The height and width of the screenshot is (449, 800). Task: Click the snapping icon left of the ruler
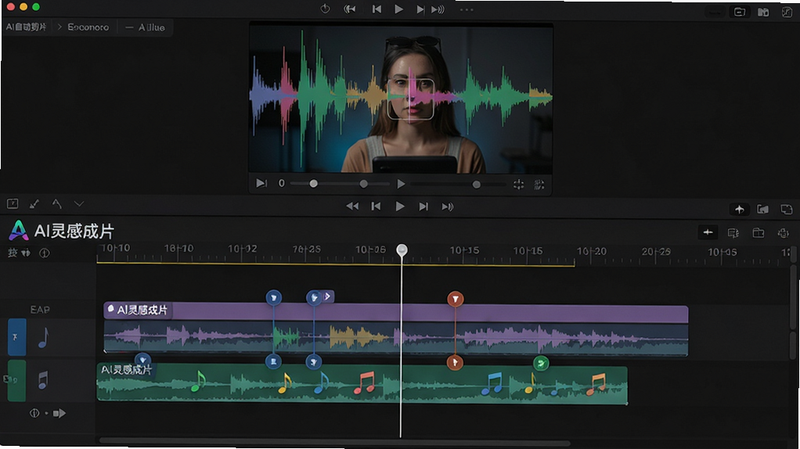pos(24,253)
